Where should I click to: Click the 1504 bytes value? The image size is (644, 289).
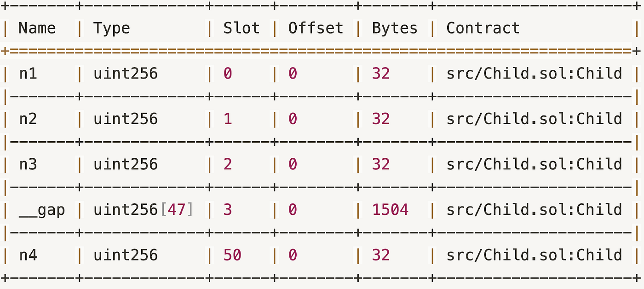click(390, 210)
